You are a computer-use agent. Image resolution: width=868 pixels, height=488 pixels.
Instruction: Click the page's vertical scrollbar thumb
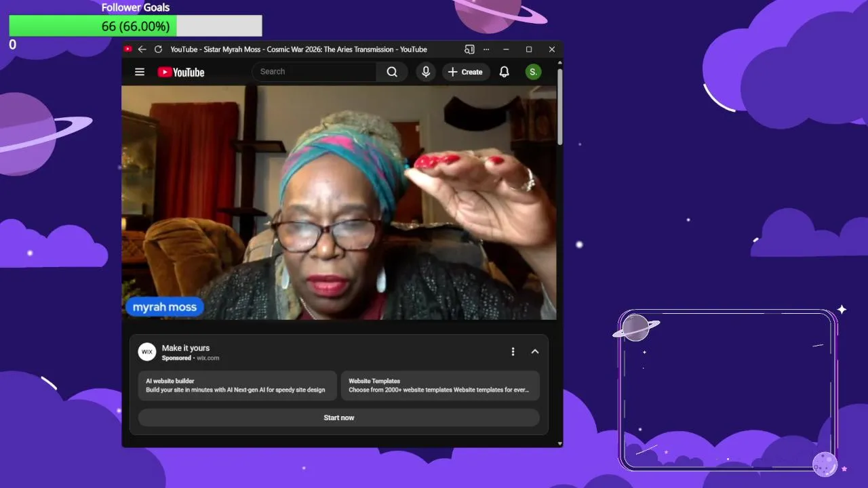[559, 106]
